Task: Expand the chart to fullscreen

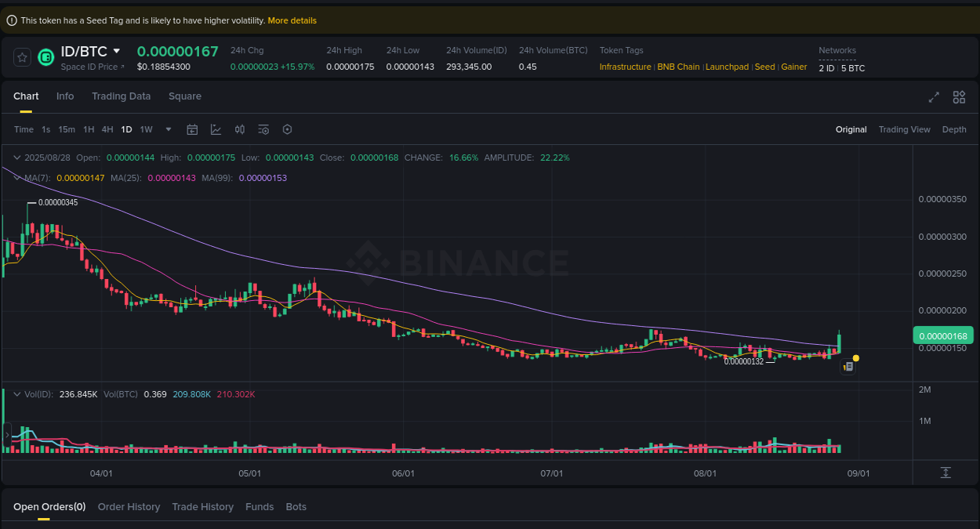Action: tap(933, 97)
